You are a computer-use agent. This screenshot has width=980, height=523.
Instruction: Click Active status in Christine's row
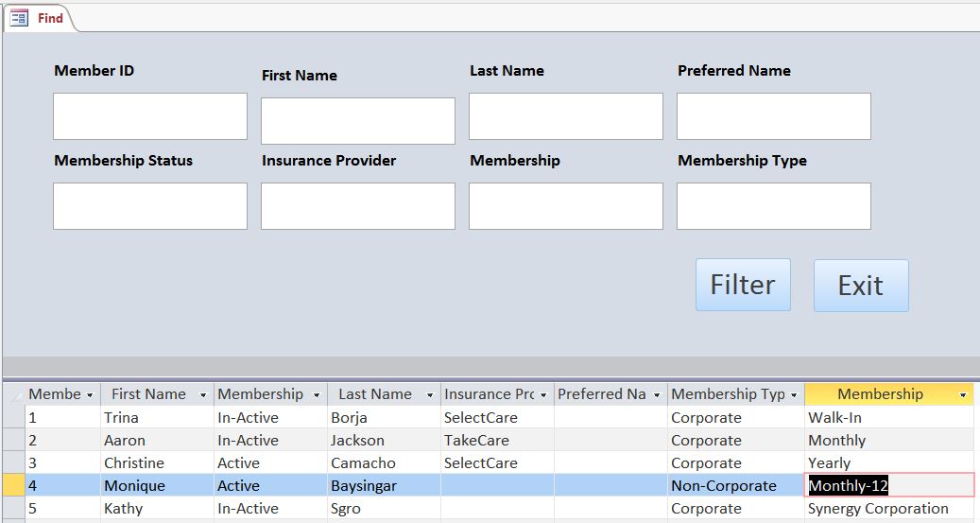tap(270, 462)
